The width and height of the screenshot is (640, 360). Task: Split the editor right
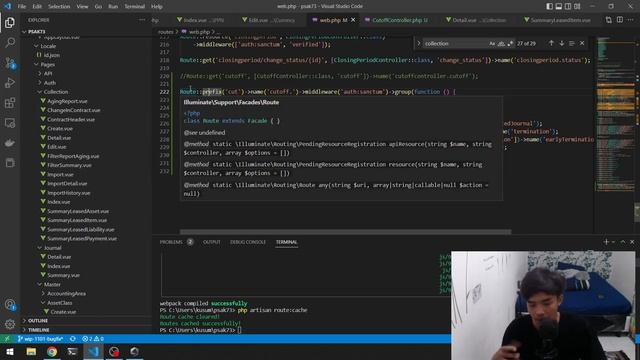[620, 20]
